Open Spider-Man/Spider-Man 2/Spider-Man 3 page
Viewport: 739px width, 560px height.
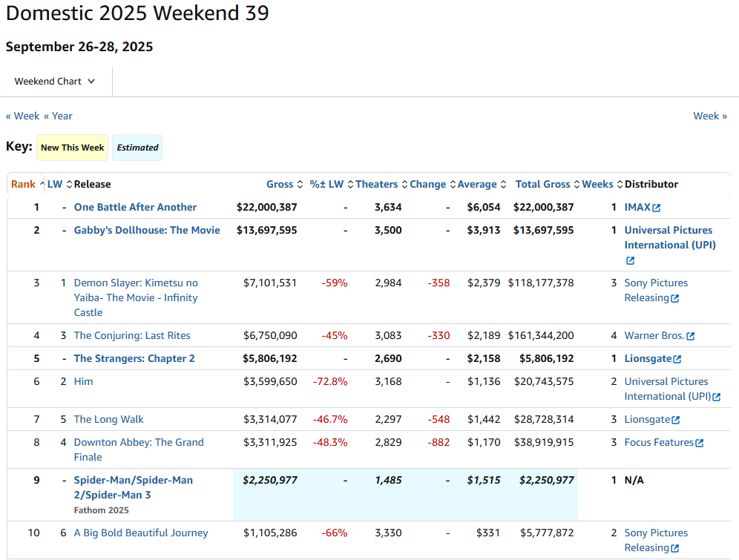(x=134, y=487)
